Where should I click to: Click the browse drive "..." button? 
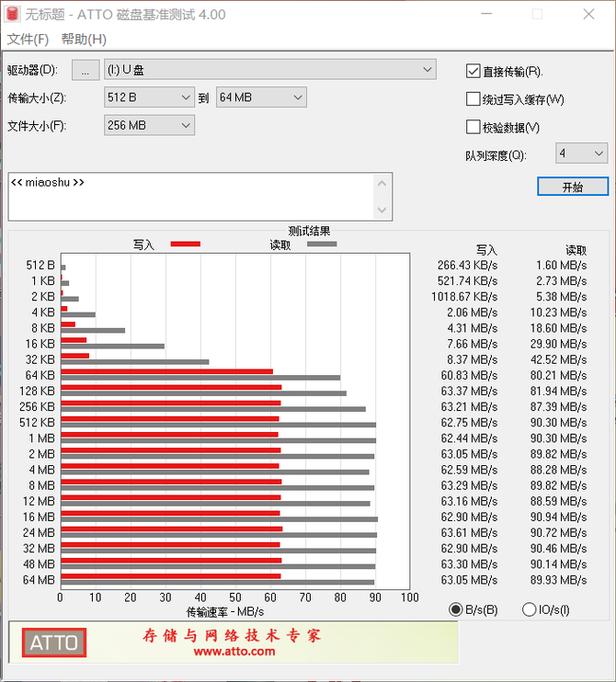[86, 70]
